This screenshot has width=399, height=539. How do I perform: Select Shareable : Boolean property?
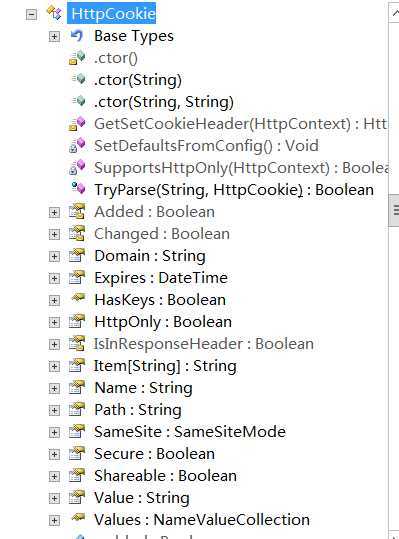pos(165,476)
